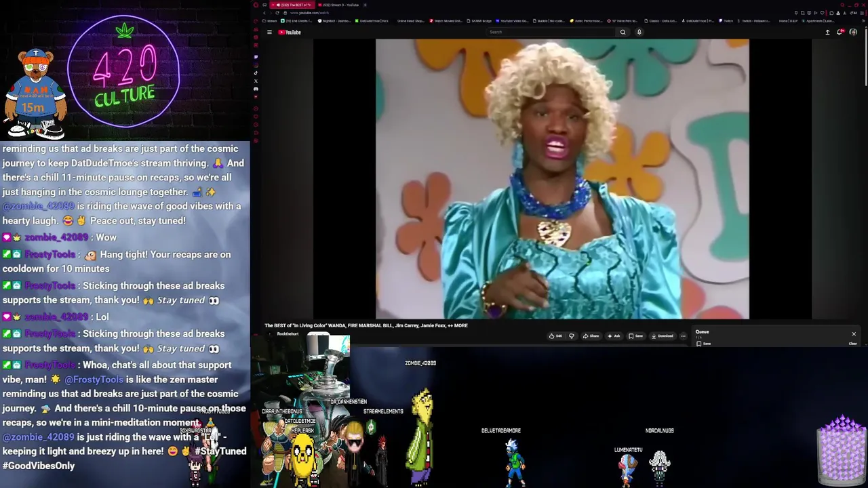The image size is (868, 488).
Task: Open the YouTube Video Downloader bookmark
Action: [512, 21]
